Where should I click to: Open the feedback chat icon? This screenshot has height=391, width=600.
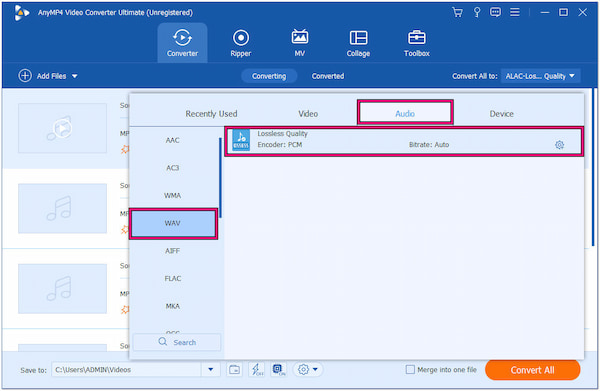495,12
